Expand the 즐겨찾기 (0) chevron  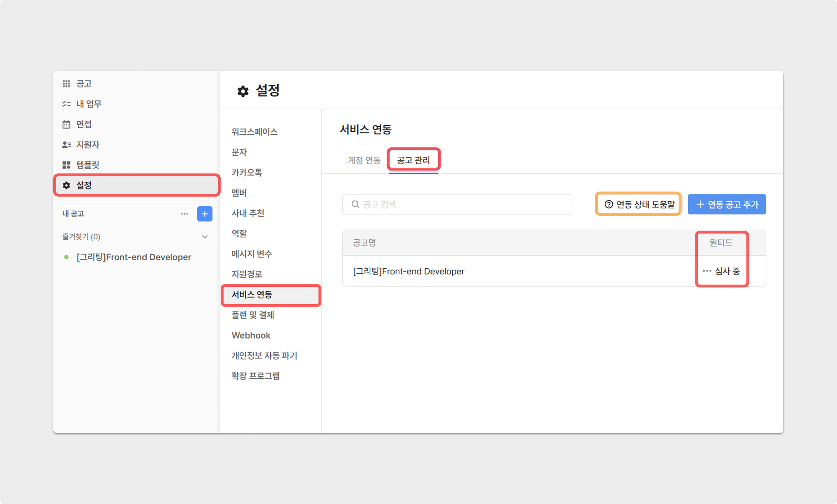[x=205, y=237]
